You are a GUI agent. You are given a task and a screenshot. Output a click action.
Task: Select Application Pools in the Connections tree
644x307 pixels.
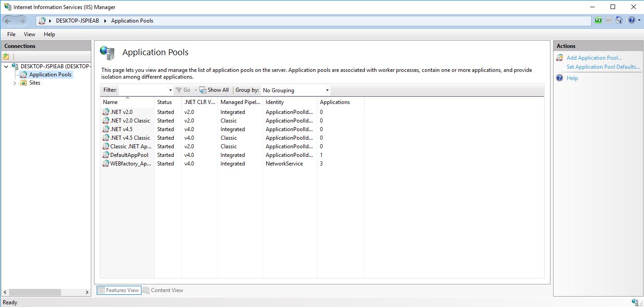click(50, 74)
